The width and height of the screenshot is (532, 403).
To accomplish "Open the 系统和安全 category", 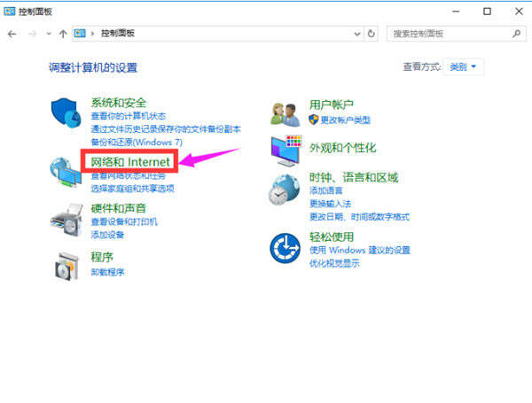I will click(118, 103).
